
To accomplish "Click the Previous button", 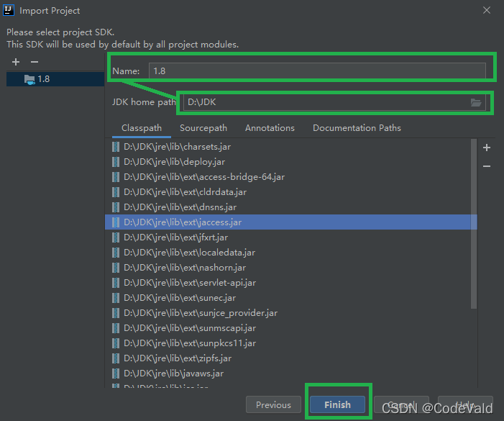I will (273, 404).
